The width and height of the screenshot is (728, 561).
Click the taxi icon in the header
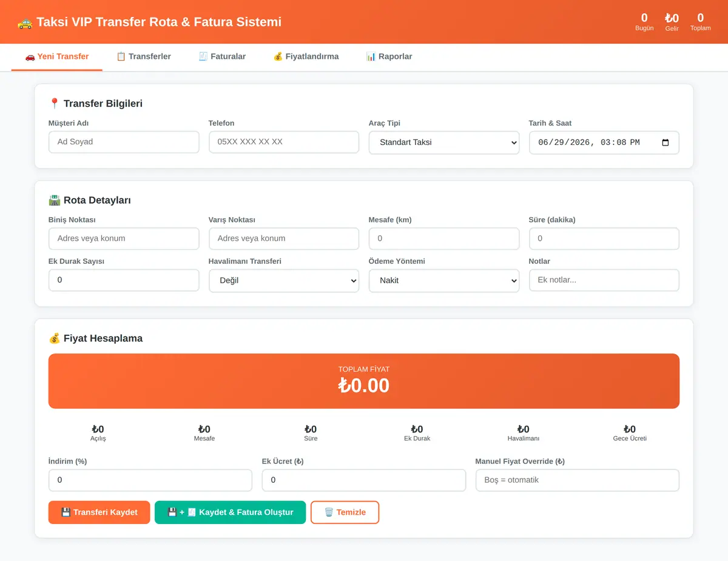(x=25, y=22)
